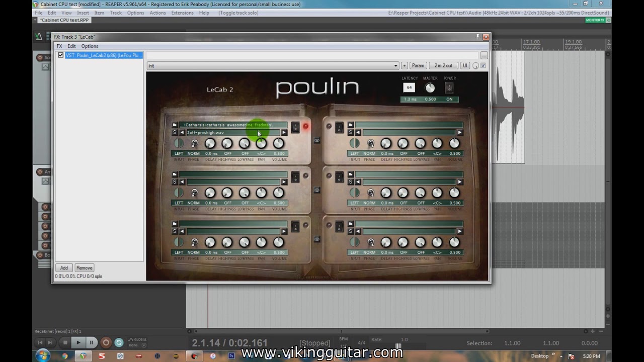
Task: Click the Add FX button
Action: coord(64,268)
